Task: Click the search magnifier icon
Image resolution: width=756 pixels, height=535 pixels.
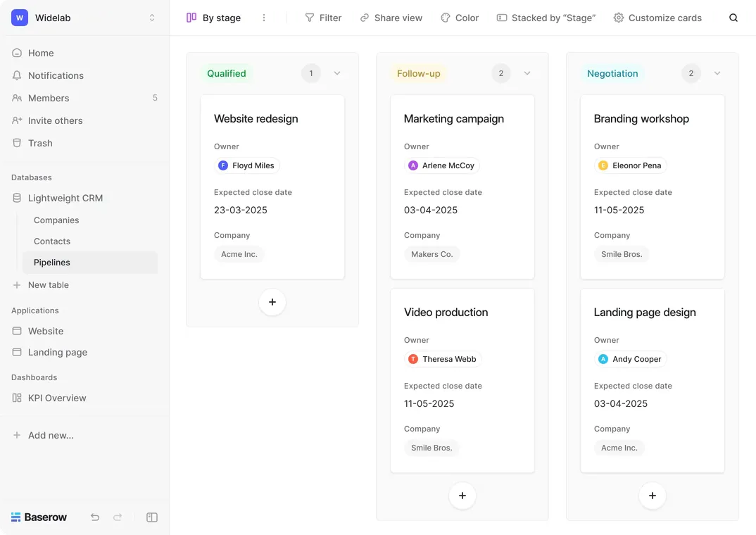Action: coord(733,18)
